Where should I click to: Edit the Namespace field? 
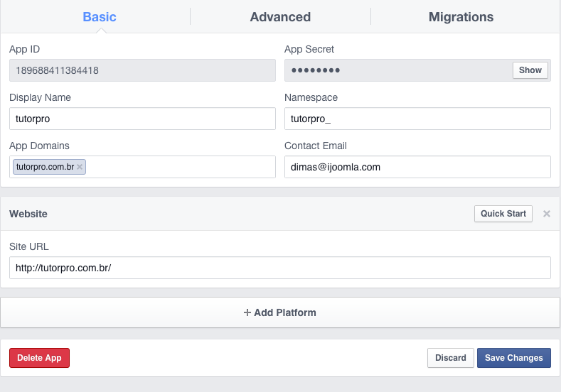pyautogui.click(x=417, y=119)
